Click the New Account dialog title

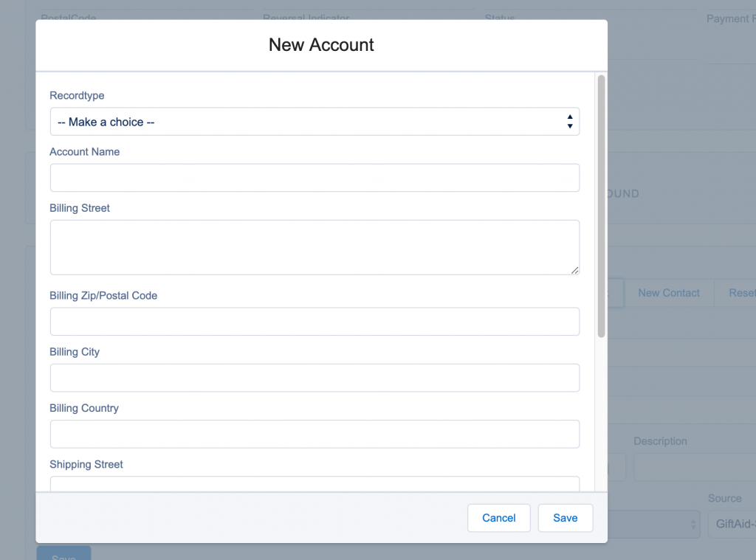point(321,45)
